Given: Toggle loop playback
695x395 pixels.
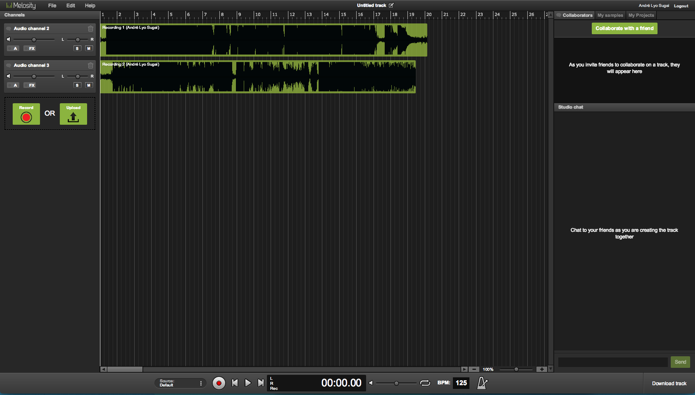Looking at the screenshot, I should click(425, 383).
